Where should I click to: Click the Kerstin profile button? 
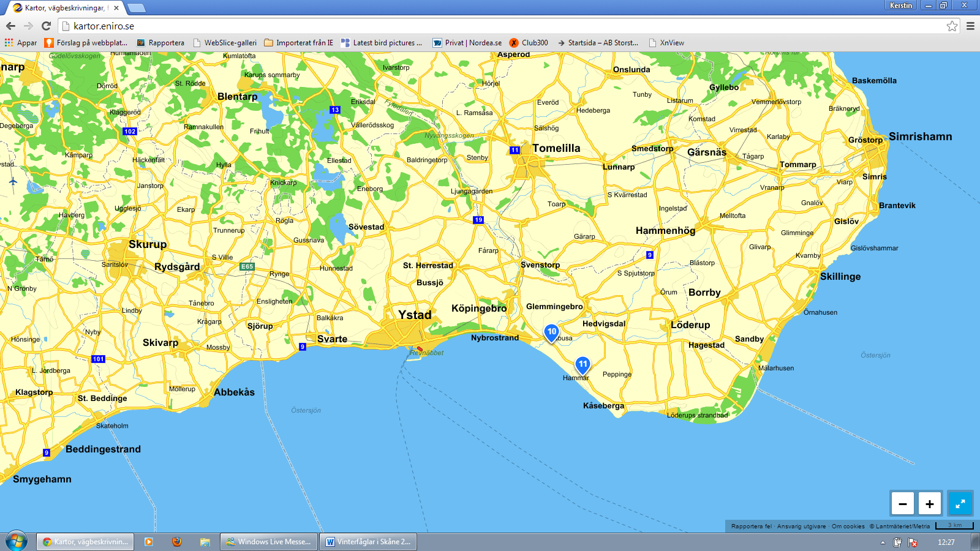click(x=901, y=5)
